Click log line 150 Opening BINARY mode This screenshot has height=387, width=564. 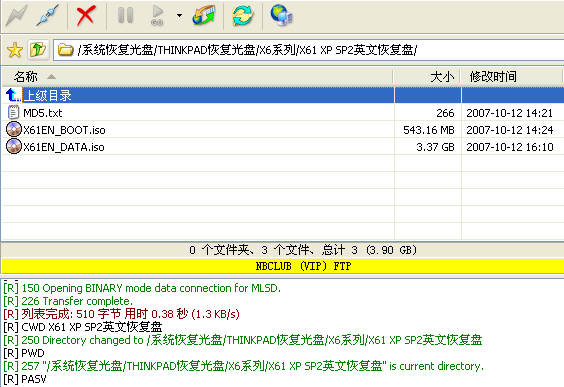click(x=142, y=288)
